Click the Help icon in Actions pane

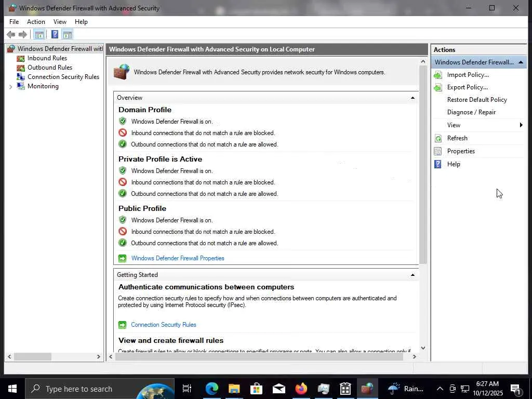438,164
